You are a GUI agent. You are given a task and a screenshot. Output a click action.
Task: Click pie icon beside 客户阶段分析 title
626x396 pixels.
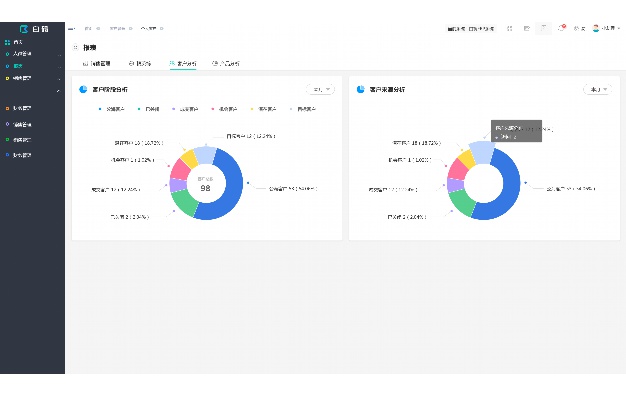click(x=83, y=89)
